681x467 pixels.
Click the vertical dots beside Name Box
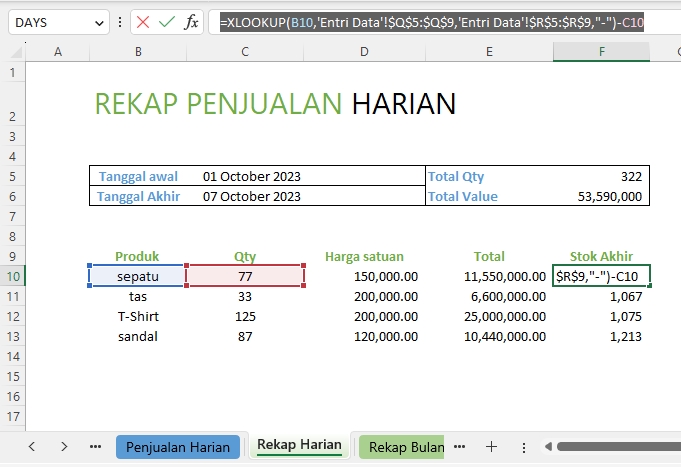(x=120, y=22)
